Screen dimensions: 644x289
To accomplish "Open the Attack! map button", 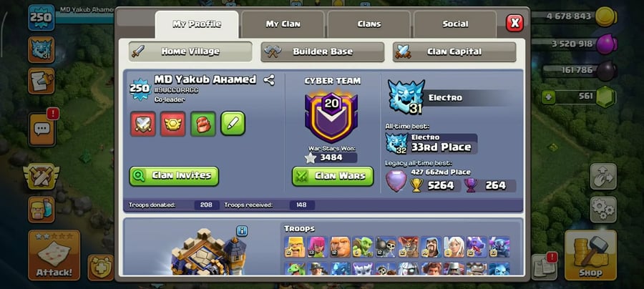I will (54, 255).
